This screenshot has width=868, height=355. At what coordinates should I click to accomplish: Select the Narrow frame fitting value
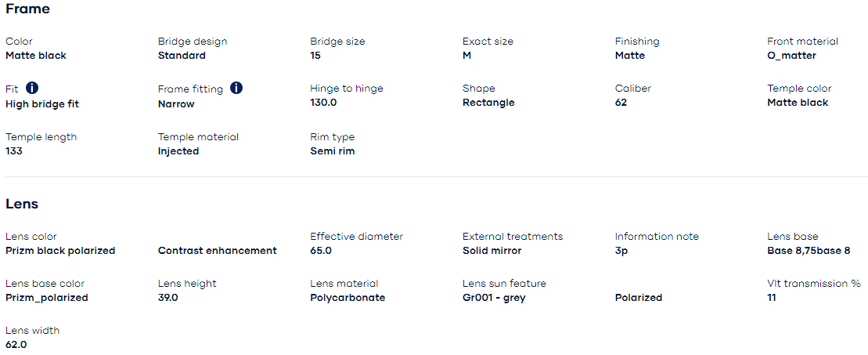click(176, 103)
